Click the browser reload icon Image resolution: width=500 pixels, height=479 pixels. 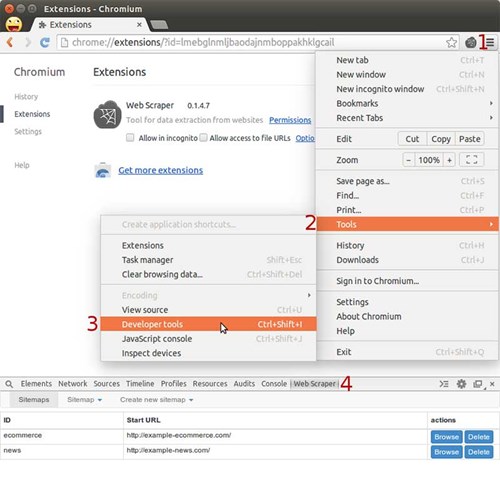tap(45, 42)
